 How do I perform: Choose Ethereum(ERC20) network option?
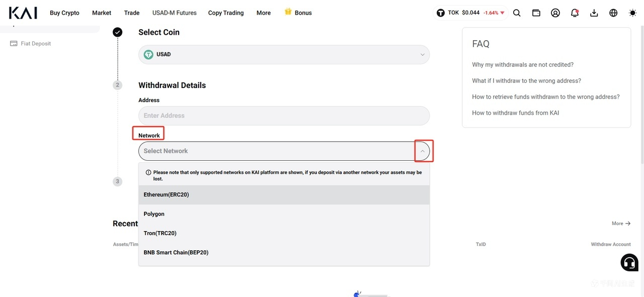pos(284,194)
